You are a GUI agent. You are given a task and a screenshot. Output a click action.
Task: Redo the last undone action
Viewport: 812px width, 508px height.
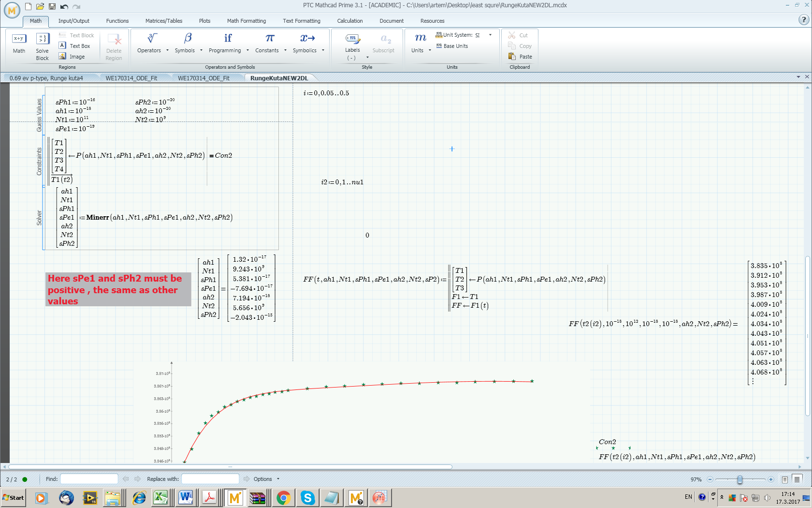[x=76, y=6]
